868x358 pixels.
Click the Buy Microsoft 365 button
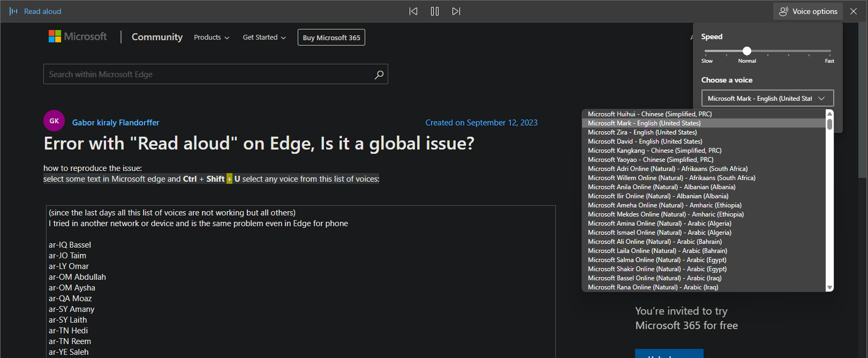tap(331, 38)
